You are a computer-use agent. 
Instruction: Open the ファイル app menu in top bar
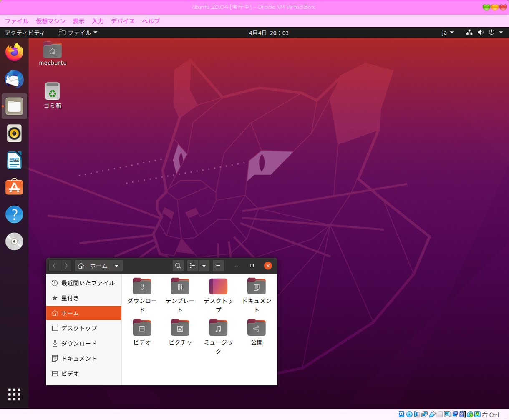coord(78,33)
